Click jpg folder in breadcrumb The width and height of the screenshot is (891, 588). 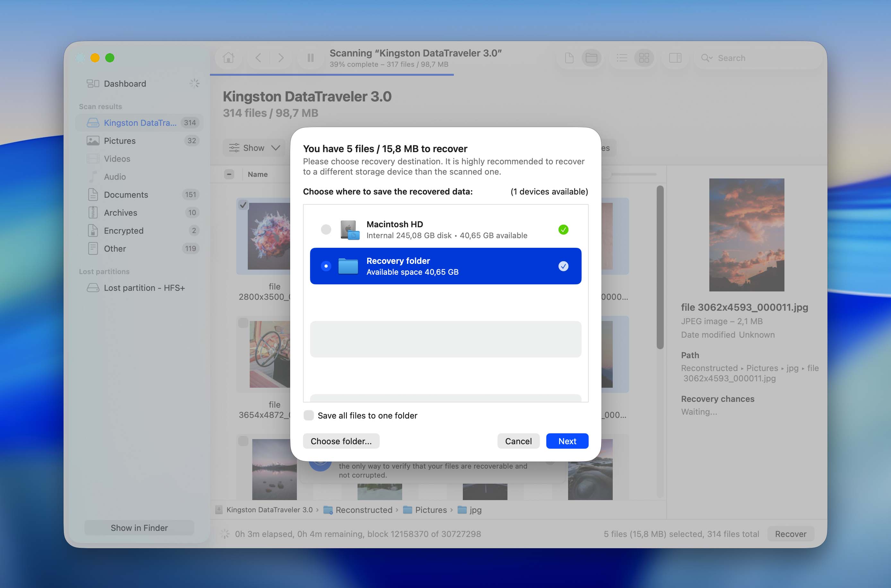tap(470, 510)
